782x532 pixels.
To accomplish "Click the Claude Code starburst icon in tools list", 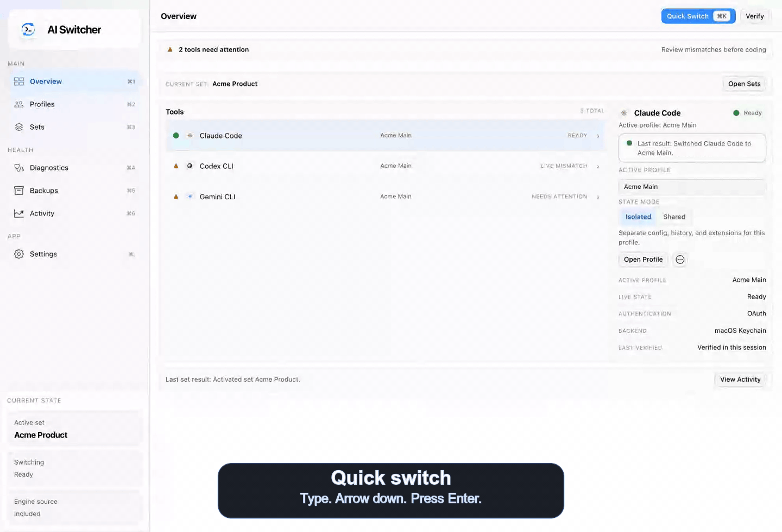I will pyautogui.click(x=190, y=136).
